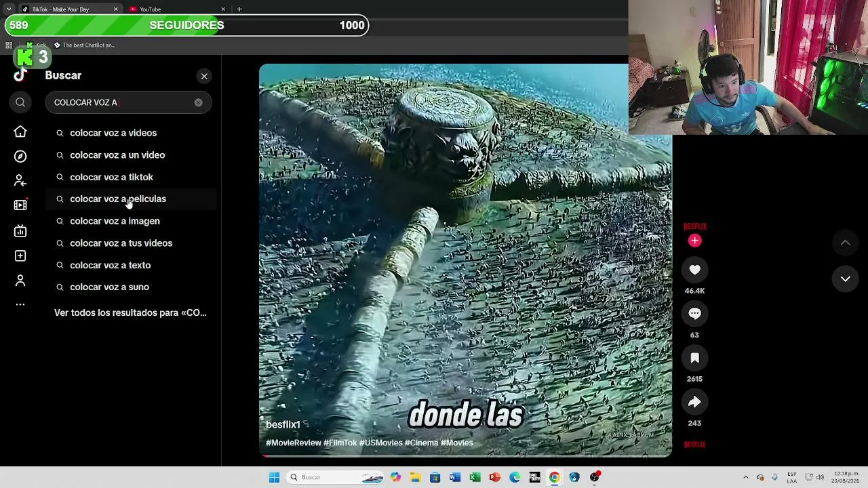
Task: Share the video with the arrow icon
Action: point(694,402)
